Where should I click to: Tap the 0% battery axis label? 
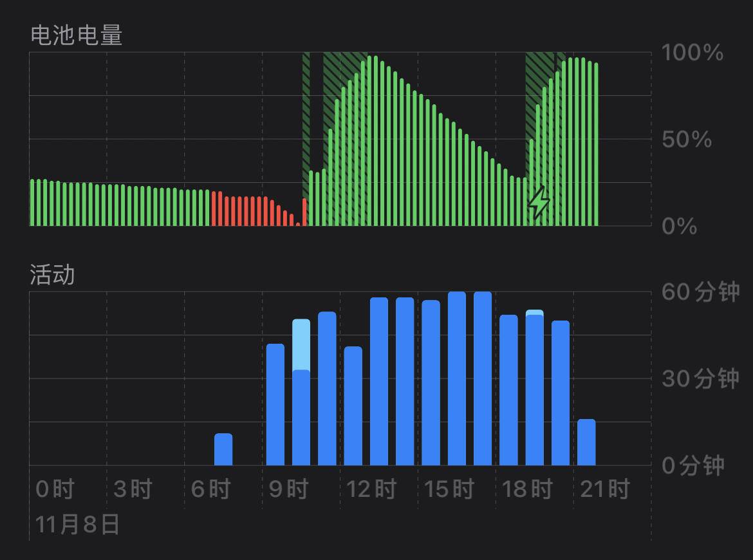679,226
